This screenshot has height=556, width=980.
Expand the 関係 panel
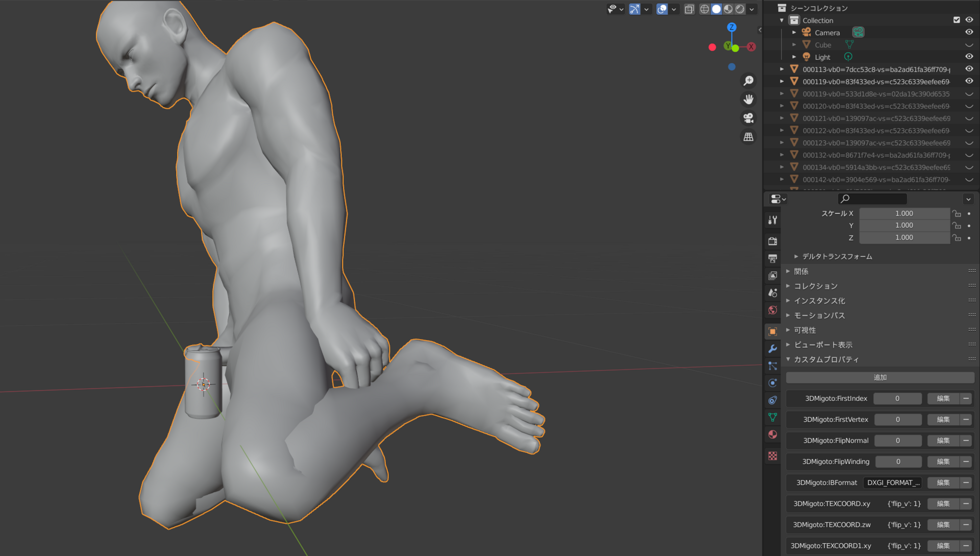(x=788, y=271)
